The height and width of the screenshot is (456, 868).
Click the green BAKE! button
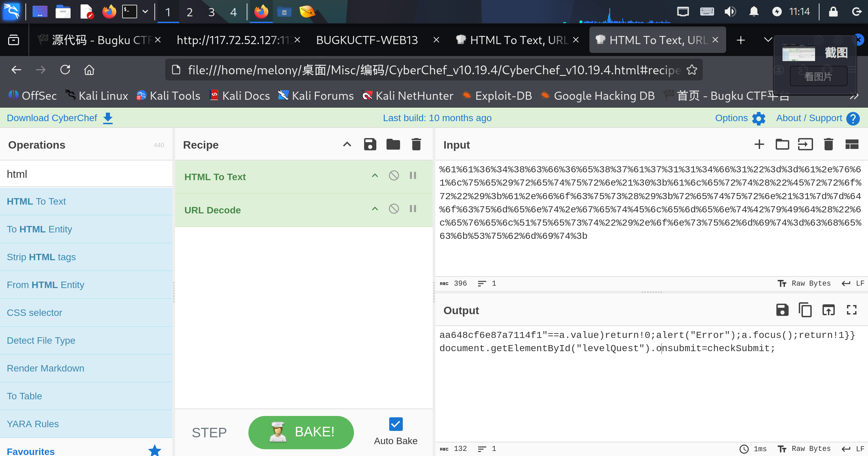point(301,432)
